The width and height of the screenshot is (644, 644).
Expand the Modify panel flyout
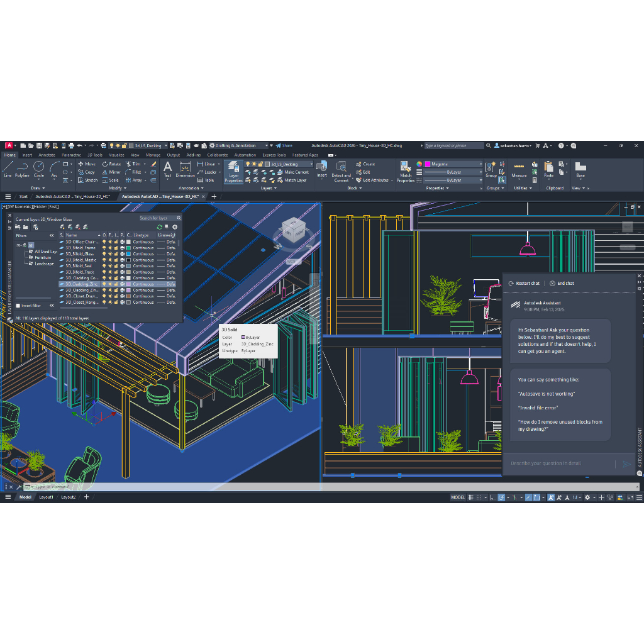pos(118,188)
